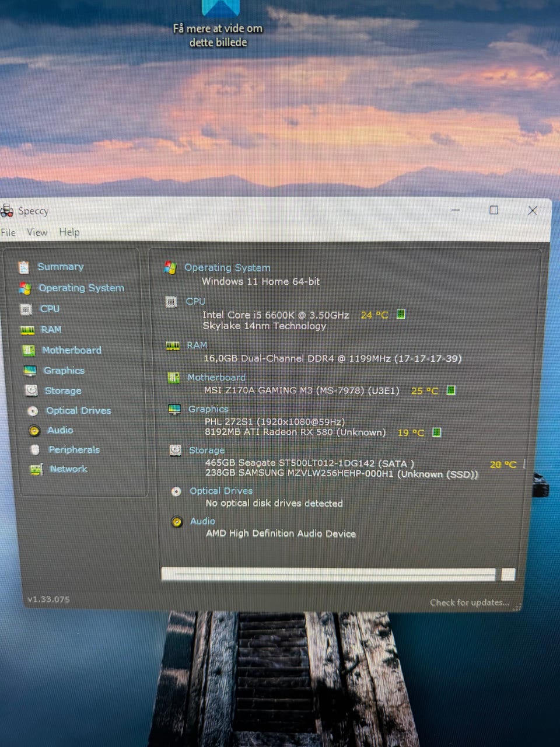Select the Audio speaker icon in sidebar
560x747 pixels.
(x=34, y=431)
